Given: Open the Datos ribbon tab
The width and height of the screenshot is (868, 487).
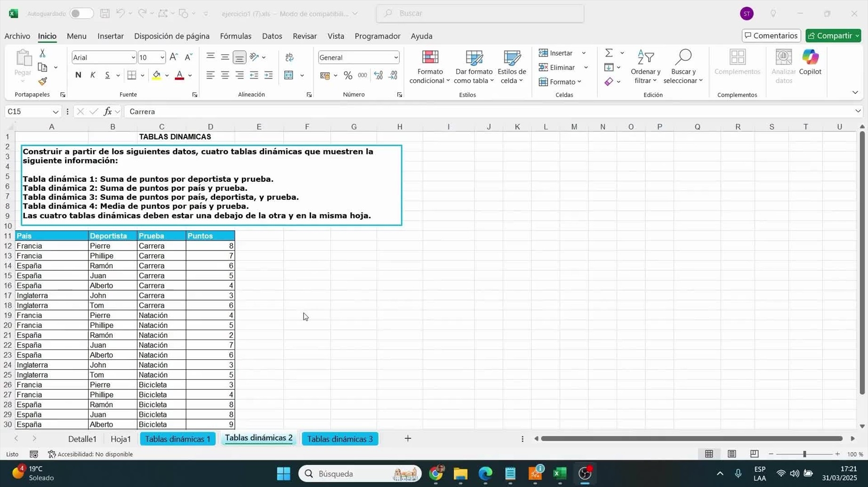Looking at the screenshot, I should pyautogui.click(x=272, y=36).
